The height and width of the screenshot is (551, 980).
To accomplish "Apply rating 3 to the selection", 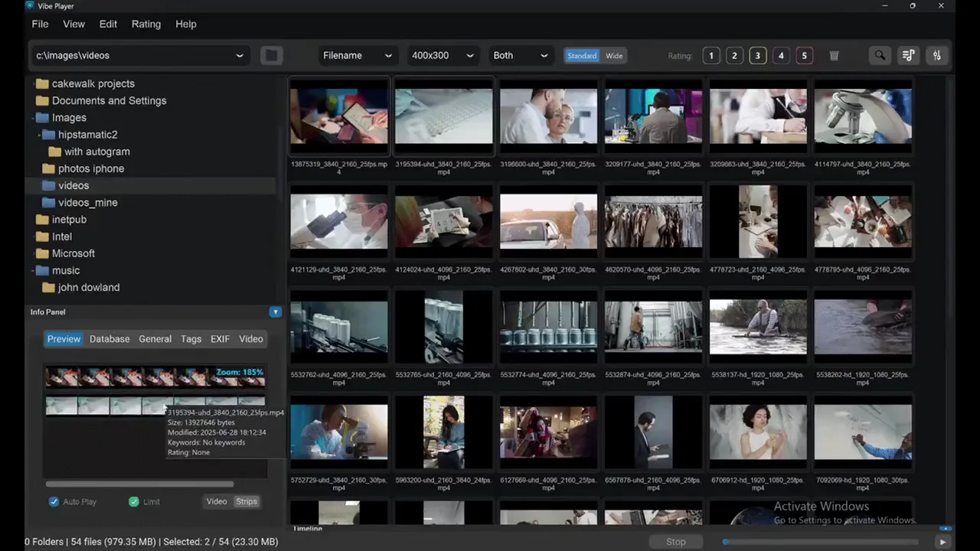I will pyautogui.click(x=758, y=56).
